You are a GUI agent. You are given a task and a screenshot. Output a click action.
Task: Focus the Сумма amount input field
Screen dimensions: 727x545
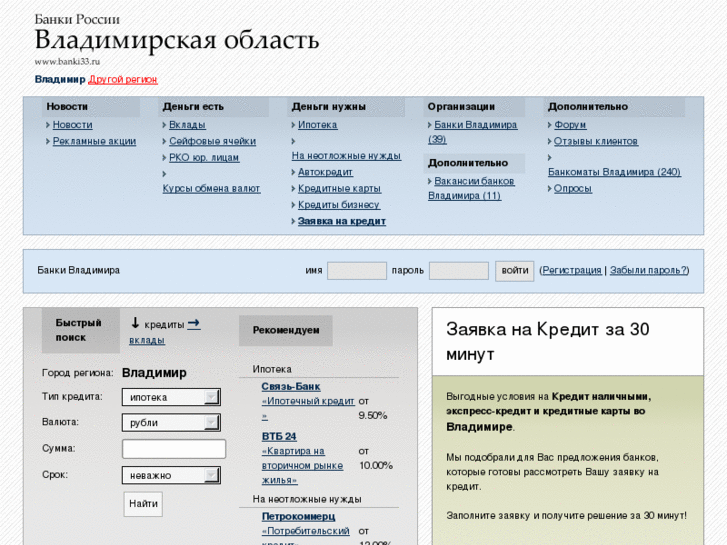point(173,449)
